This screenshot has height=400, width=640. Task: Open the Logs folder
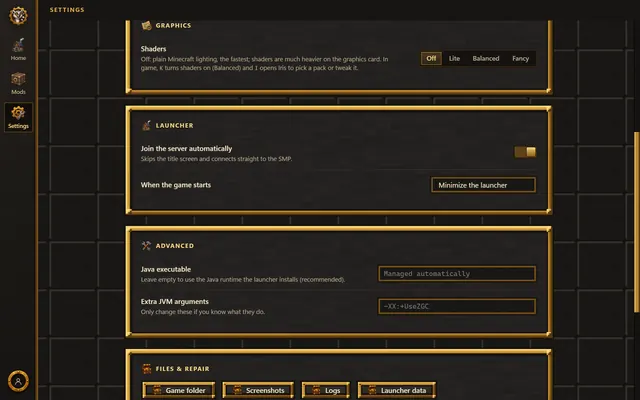[x=326, y=390]
